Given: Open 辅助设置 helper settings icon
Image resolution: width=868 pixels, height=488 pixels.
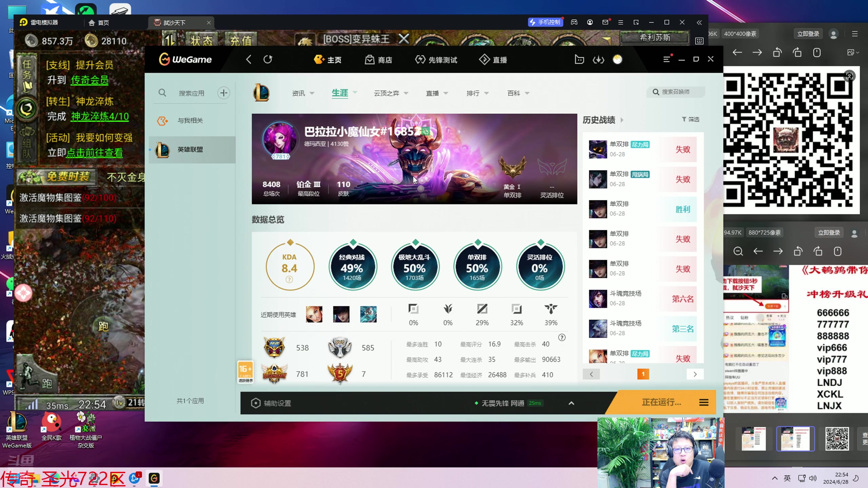Looking at the screenshot, I should pos(256,403).
